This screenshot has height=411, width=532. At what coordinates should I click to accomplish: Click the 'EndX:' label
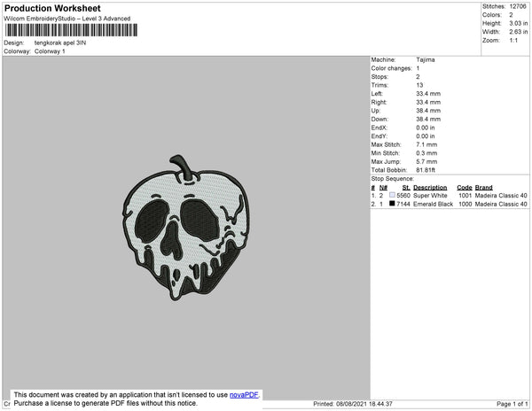coord(379,128)
